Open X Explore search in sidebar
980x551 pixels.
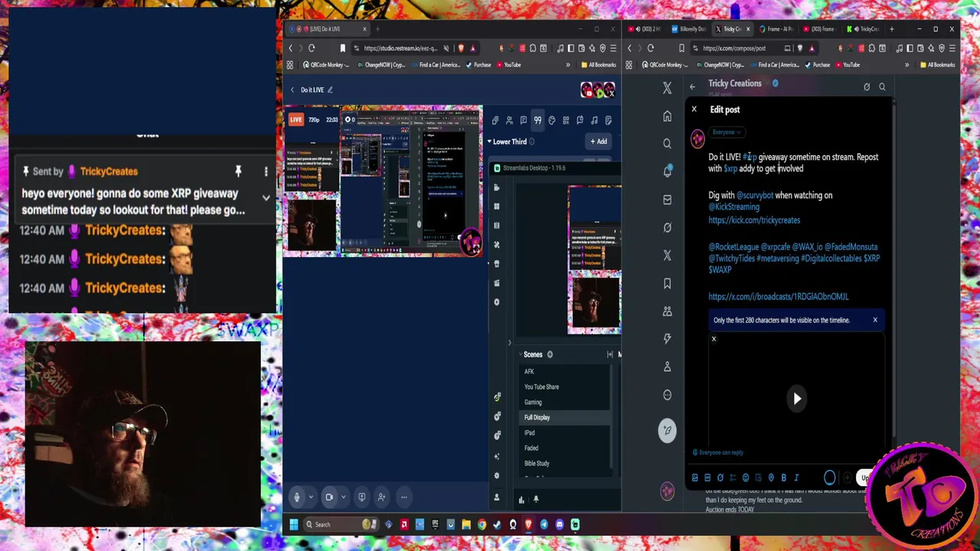[x=667, y=144]
